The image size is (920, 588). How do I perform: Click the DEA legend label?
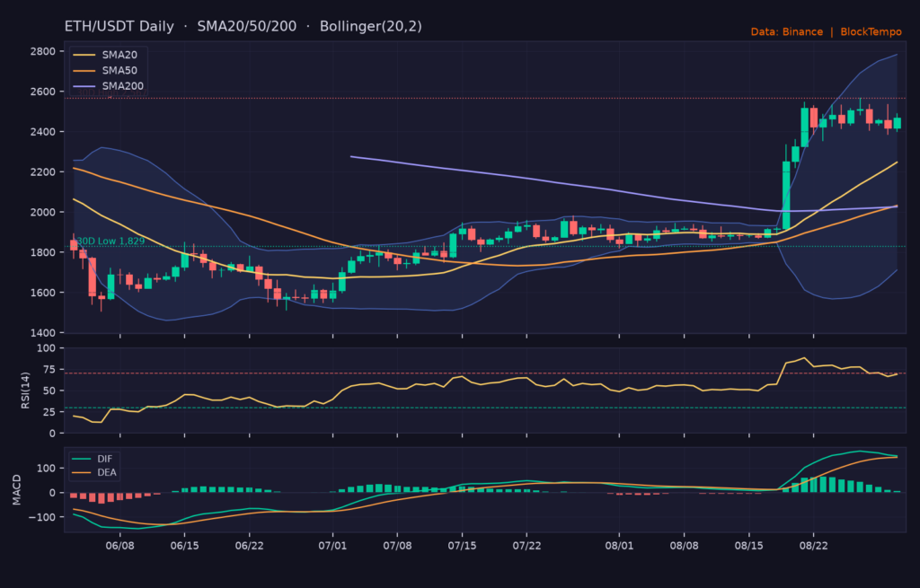107,472
